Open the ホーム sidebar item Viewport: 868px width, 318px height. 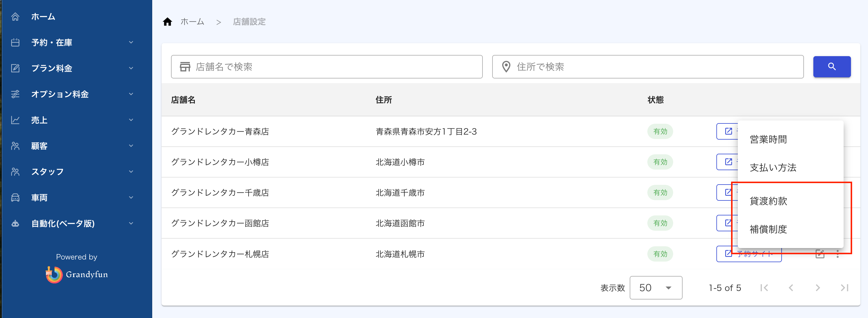[43, 16]
